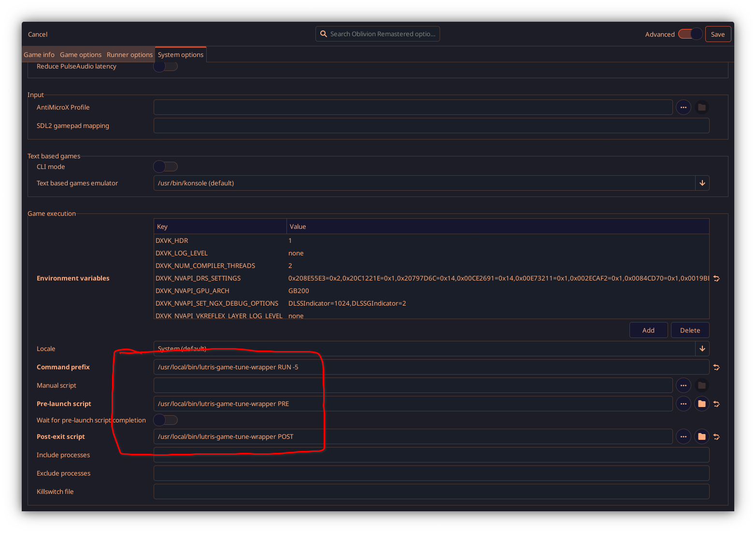Reset Post-exit script to default
This screenshot has height=533, width=756.
click(x=716, y=436)
